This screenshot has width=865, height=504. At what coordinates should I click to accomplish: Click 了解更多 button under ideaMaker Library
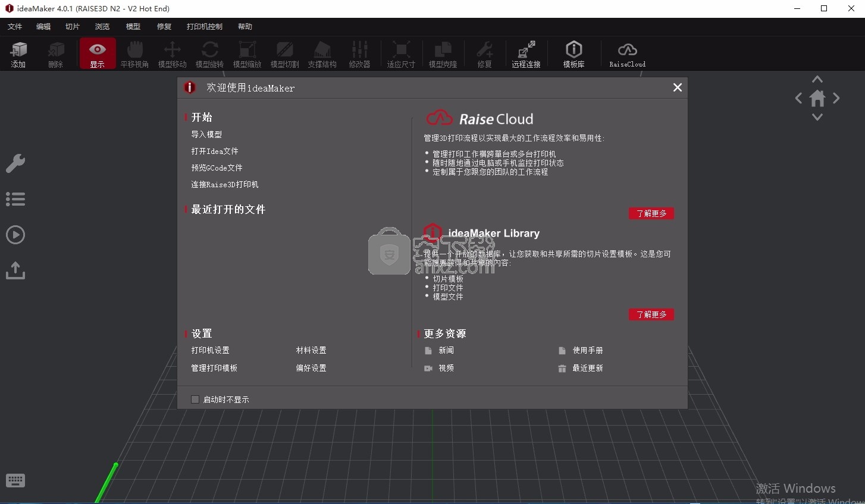tap(651, 314)
